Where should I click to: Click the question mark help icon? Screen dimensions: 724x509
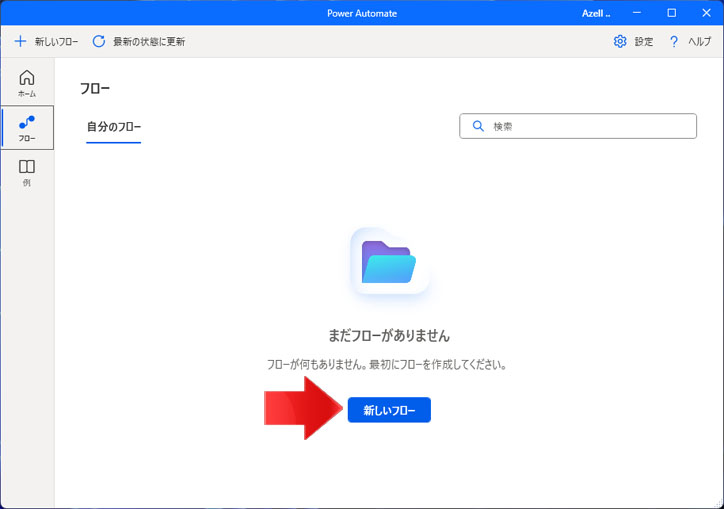pyautogui.click(x=674, y=41)
